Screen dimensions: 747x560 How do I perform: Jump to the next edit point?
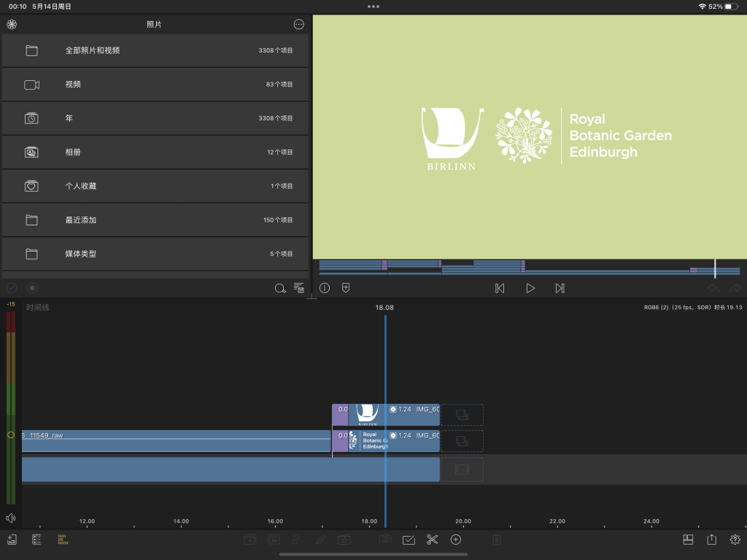560,288
